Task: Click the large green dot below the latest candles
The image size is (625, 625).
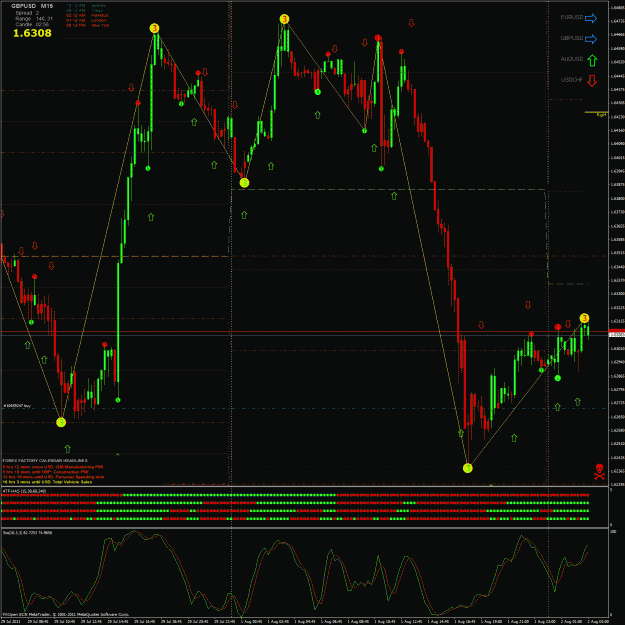Action: 558,378
